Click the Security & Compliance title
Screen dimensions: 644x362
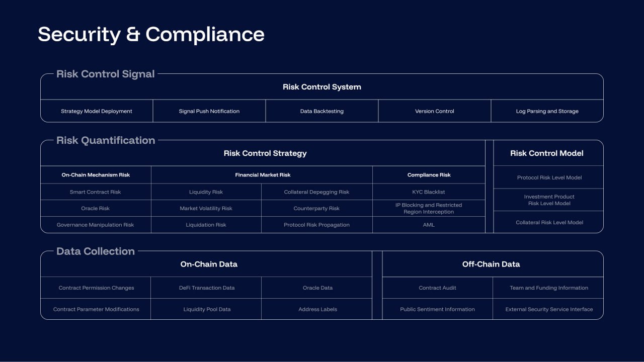151,34
